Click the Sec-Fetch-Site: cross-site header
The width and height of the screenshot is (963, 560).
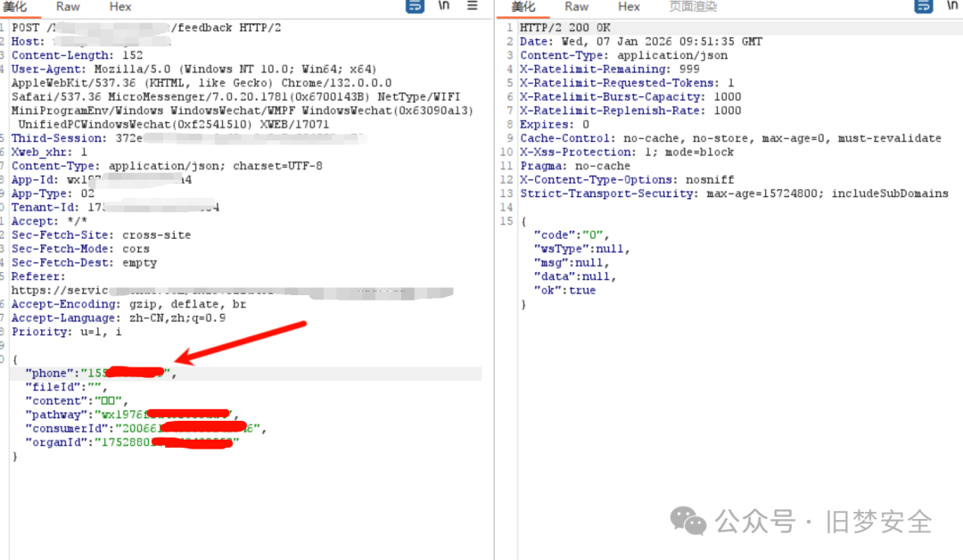tap(102, 235)
